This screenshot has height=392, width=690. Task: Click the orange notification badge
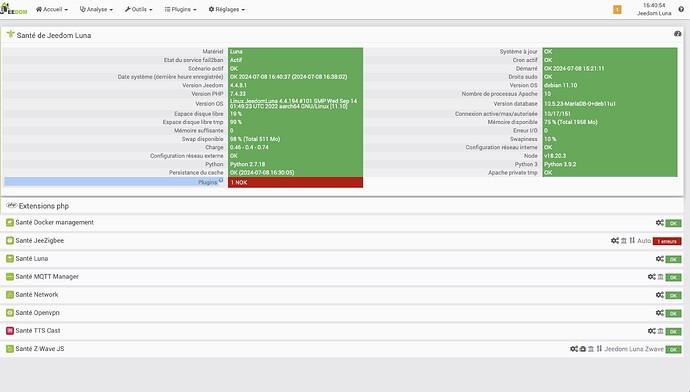pyautogui.click(x=617, y=10)
